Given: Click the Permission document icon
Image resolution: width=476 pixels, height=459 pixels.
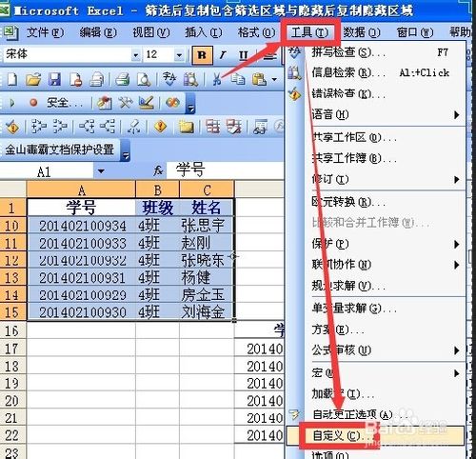Looking at the screenshot, I should point(75,79).
